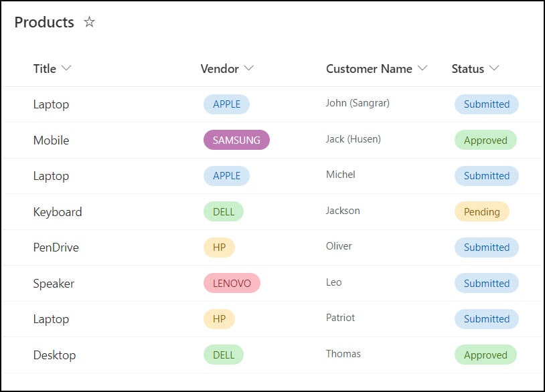
Task: Expand the Vendor column dropdown arrow
Action: click(x=248, y=68)
